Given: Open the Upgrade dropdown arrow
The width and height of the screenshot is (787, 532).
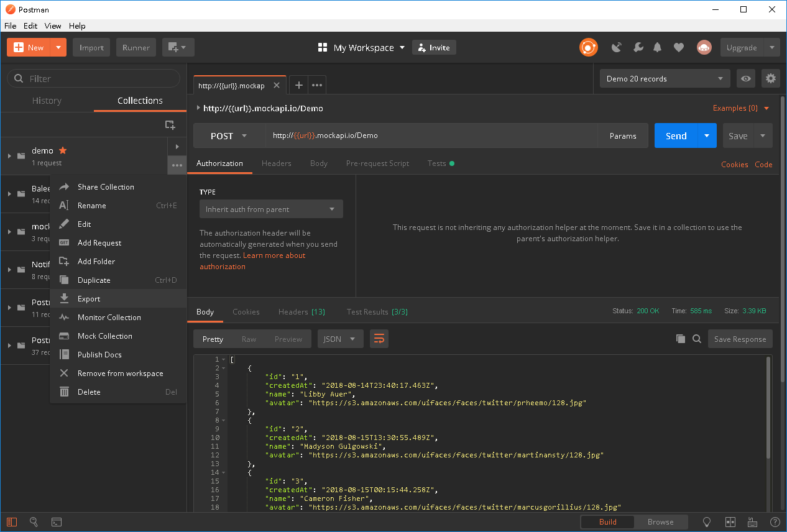Looking at the screenshot, I should pyautogui.click(x=771, y=47).
